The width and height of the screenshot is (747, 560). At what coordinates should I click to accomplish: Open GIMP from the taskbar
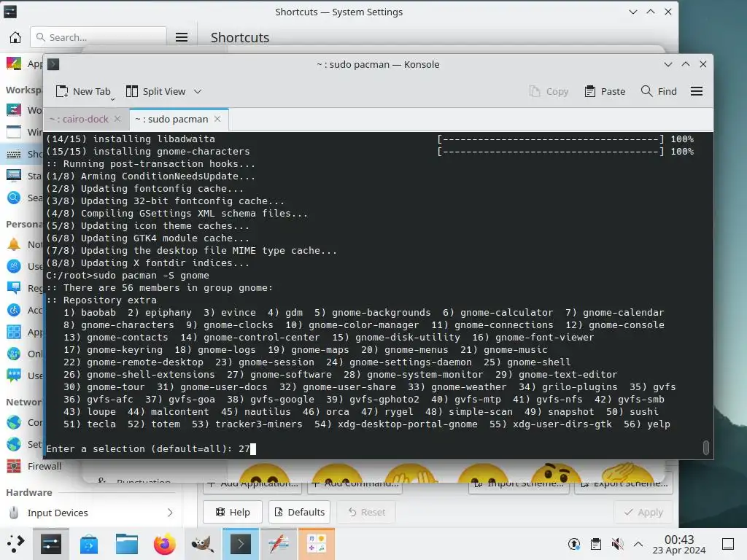[202, 544]
